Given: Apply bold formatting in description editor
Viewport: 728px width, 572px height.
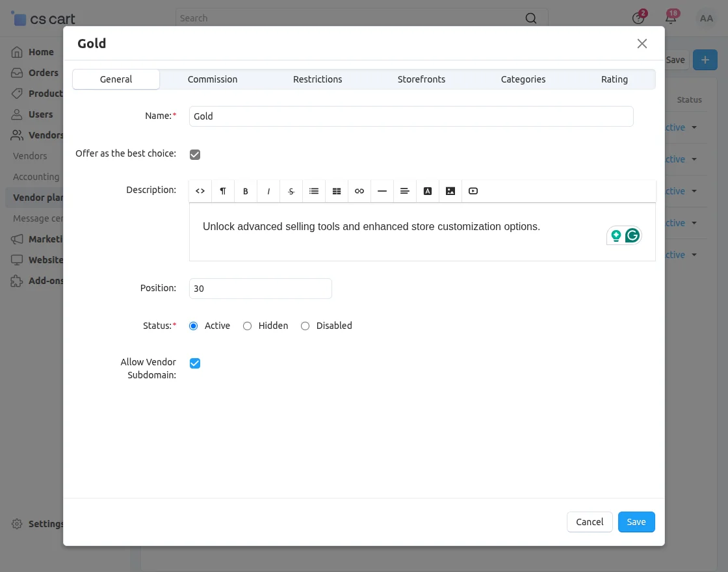Looking at the screenshot, I should [245, 190].
